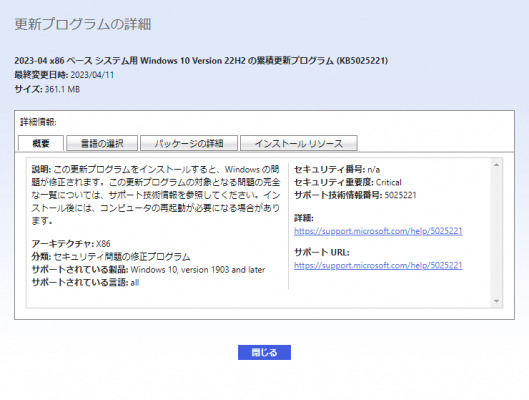This screenshot has width=529, height=400.
Task: Open the 言語の選択 tab
Action: pos(102,143)
